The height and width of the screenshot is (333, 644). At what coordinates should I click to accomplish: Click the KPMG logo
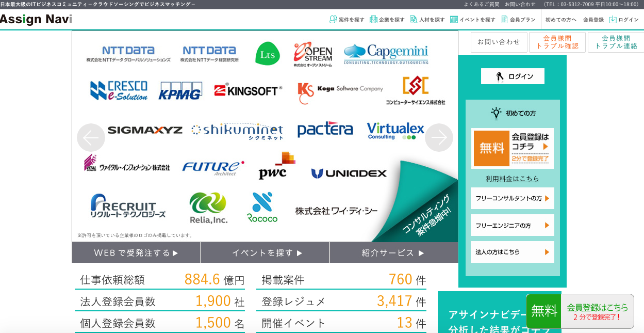(180, 90)
